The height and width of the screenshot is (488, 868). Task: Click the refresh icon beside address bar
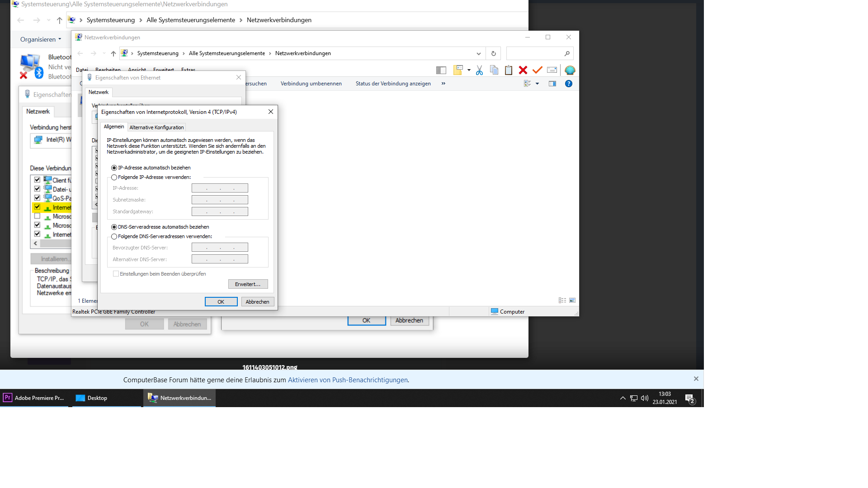click(493, 53)
